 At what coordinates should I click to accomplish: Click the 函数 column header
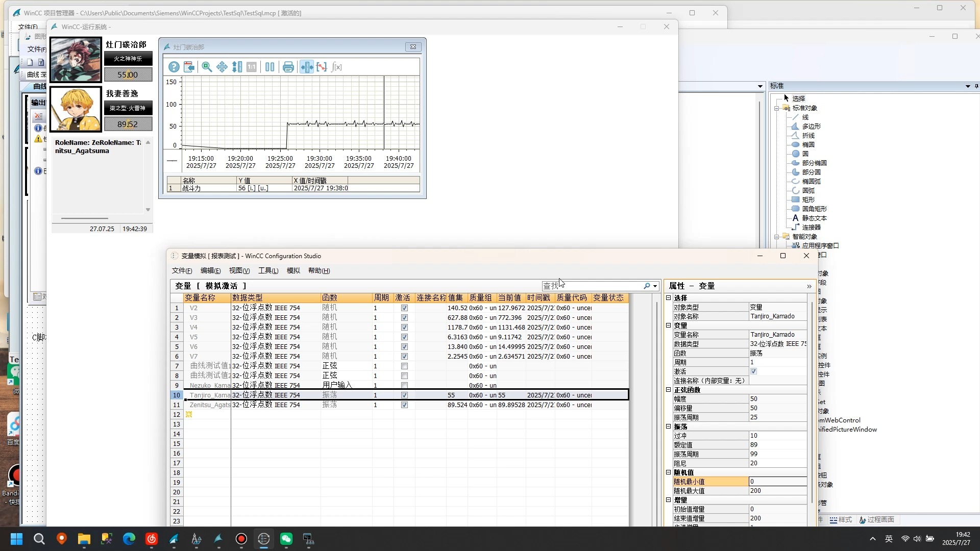[x=347, y=298]
